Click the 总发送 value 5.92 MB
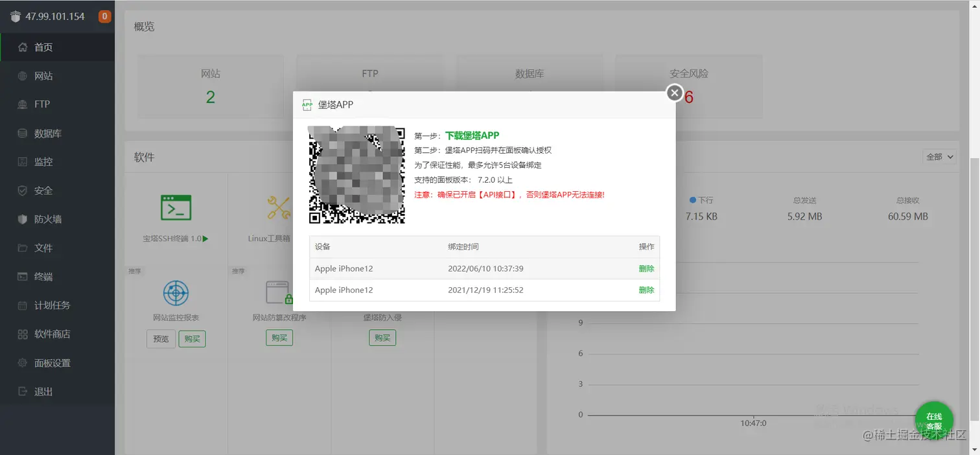 coord(804,216)
